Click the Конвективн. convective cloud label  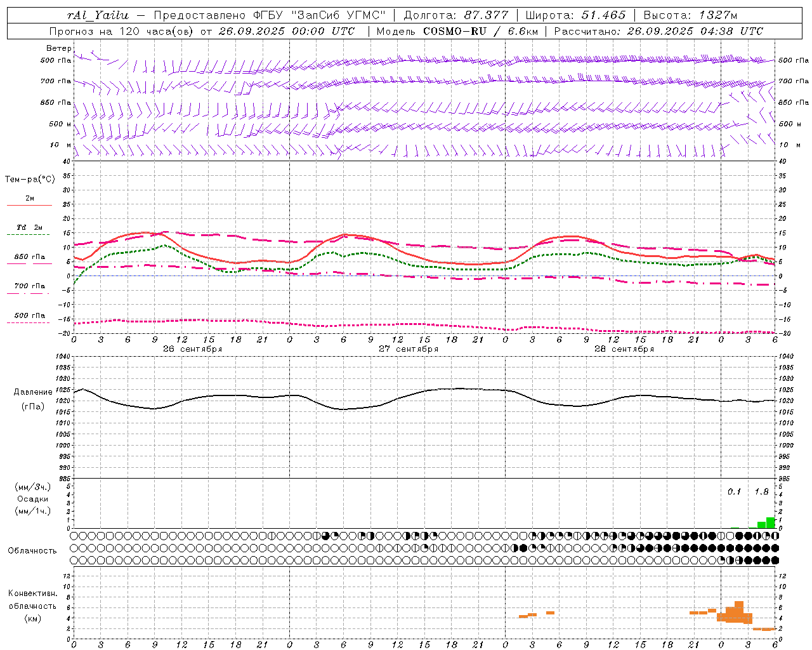tap(32, 594)
